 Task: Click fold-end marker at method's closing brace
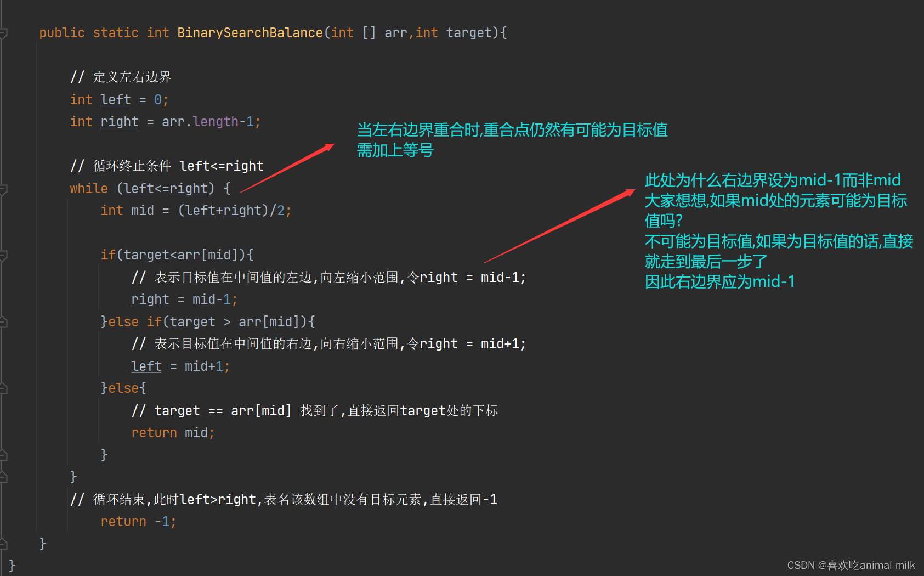3,544
